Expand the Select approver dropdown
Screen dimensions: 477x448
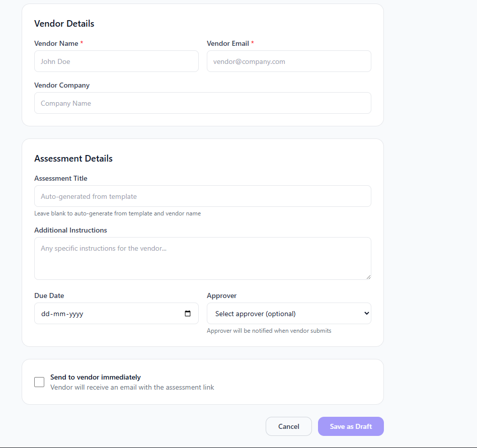click(289, 314)
